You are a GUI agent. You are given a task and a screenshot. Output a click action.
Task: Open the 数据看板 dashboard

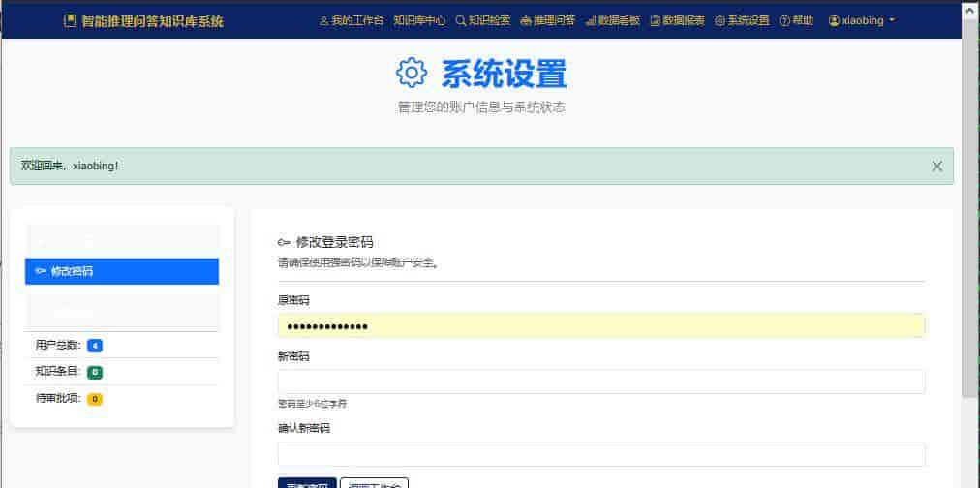[x=612, y=20]
